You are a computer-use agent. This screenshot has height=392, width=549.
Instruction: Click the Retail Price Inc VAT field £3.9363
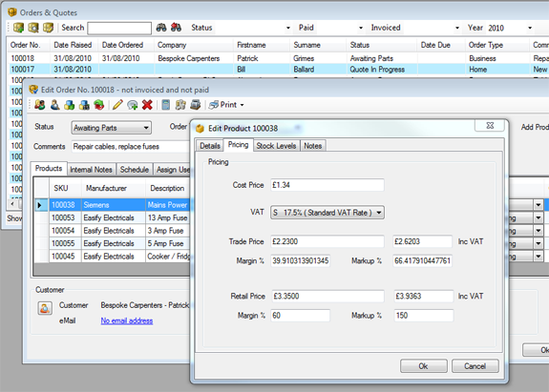point(423,297)
